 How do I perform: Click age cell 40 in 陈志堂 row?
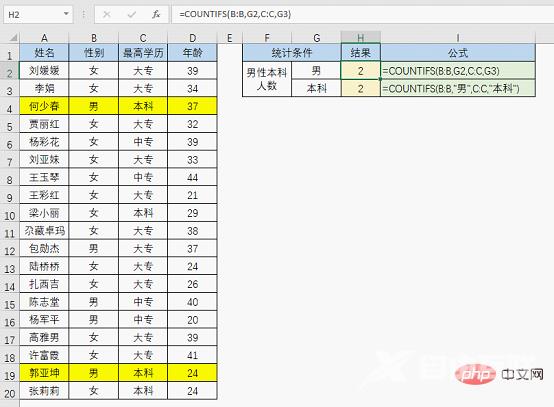[x=192, y=302]
